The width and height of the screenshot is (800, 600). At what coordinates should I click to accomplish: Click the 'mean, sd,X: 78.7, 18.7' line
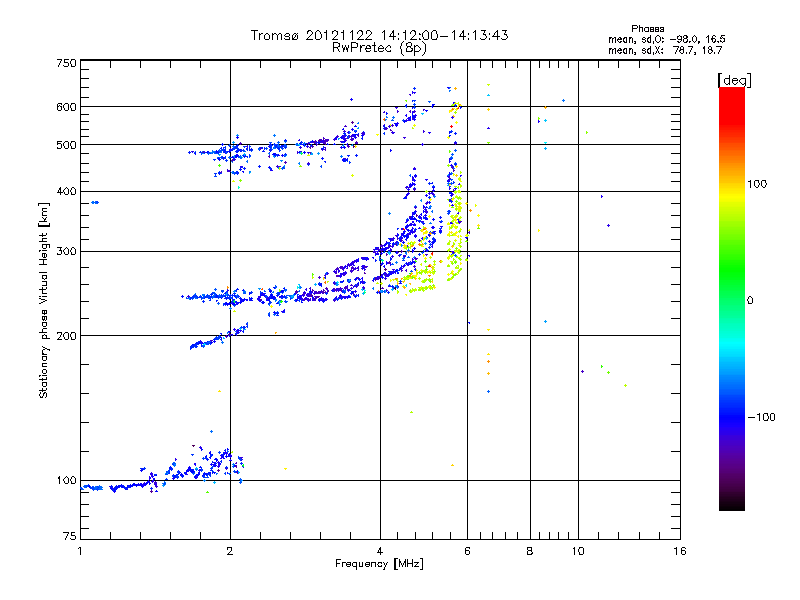coord(665,50)
